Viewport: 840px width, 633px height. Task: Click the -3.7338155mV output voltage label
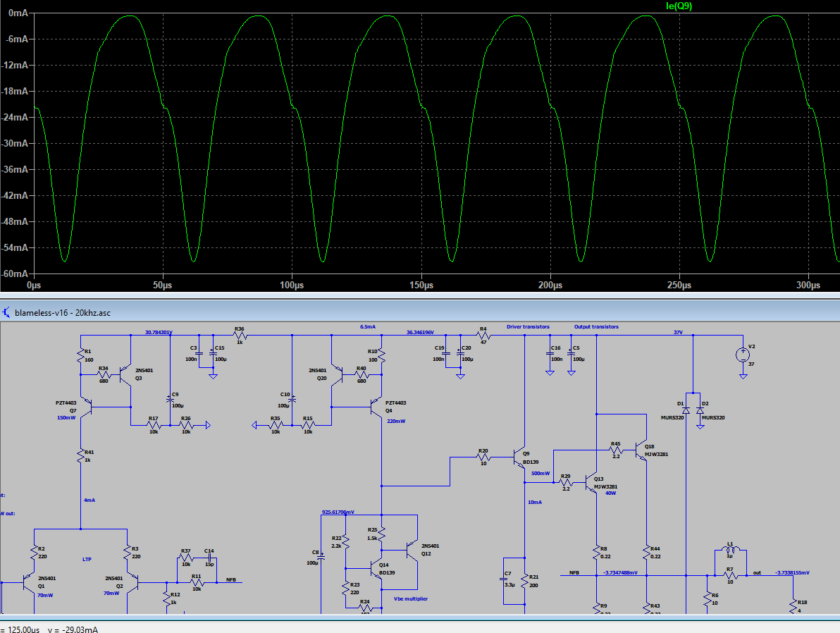[x=792, y=572]
